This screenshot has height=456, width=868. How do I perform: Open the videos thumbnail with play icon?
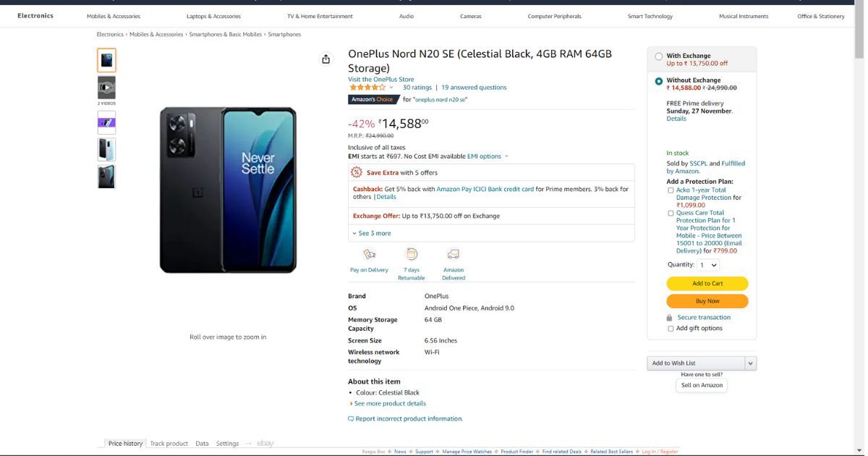point(106,88)
